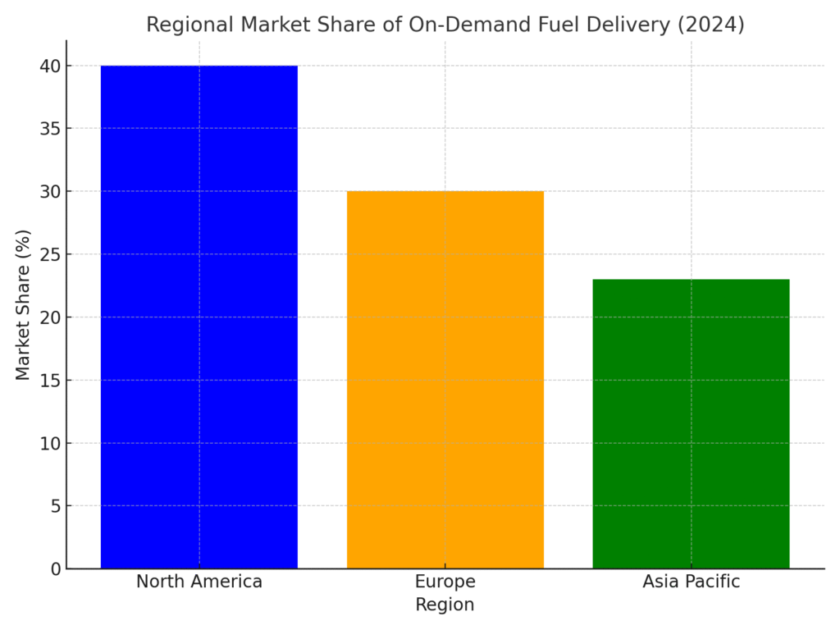This screenshot has width=840, height=630.
Task: Click the orange Europe bar
Action: pyautogui.click(x=445, y=380)
